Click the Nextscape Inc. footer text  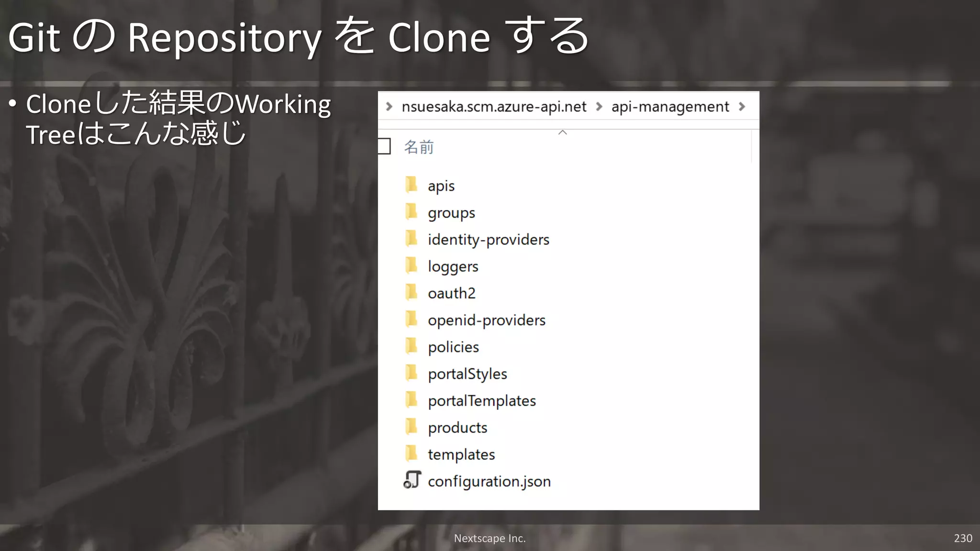(490, 538)
